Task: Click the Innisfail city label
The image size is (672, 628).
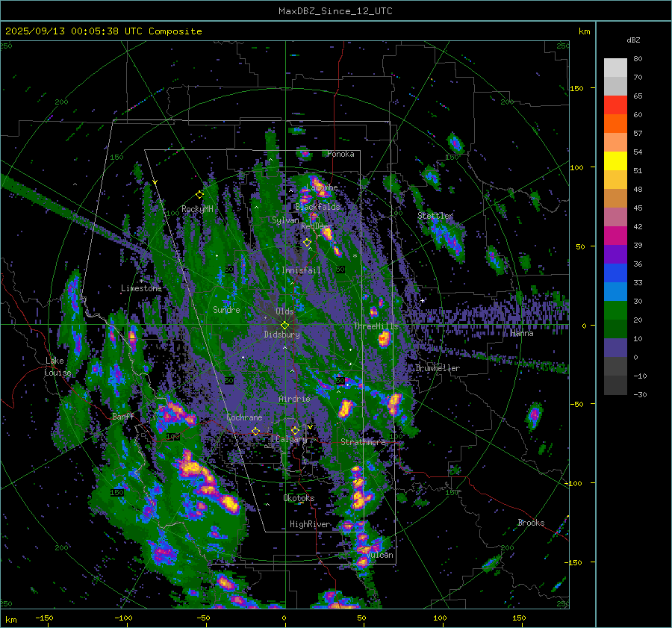Action: pos(301,270)
